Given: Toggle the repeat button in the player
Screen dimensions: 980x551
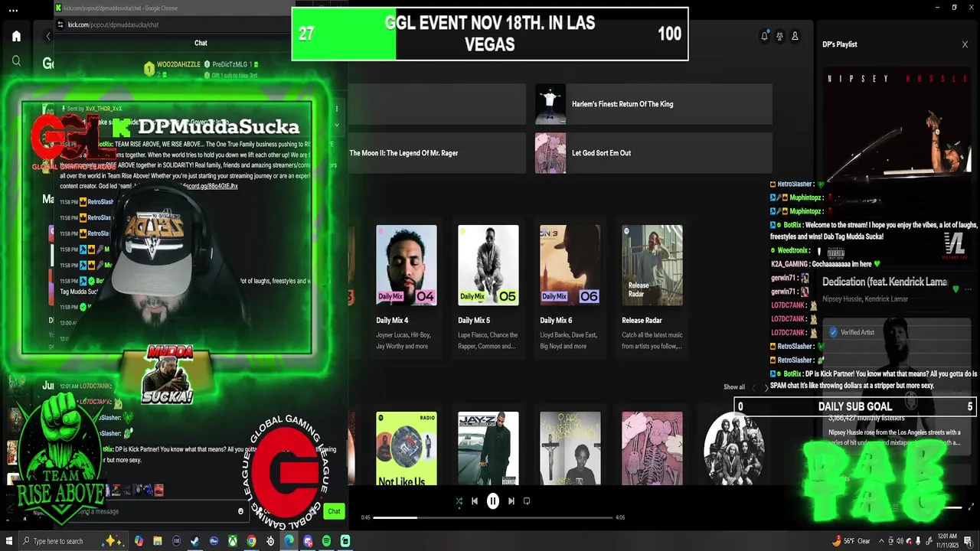Looking at the screenshot, I should (x=527, y=501).
